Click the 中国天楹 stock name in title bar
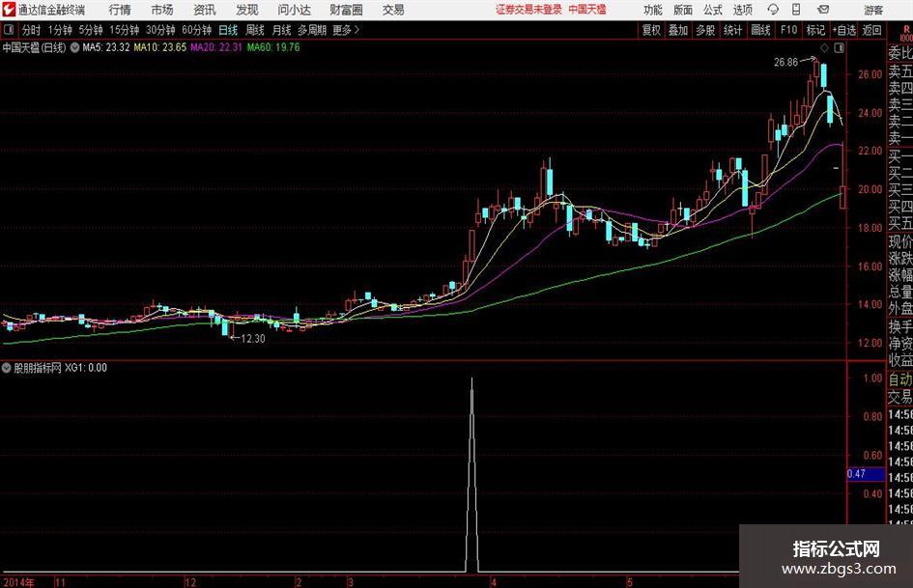 click(x=587, y=10)
